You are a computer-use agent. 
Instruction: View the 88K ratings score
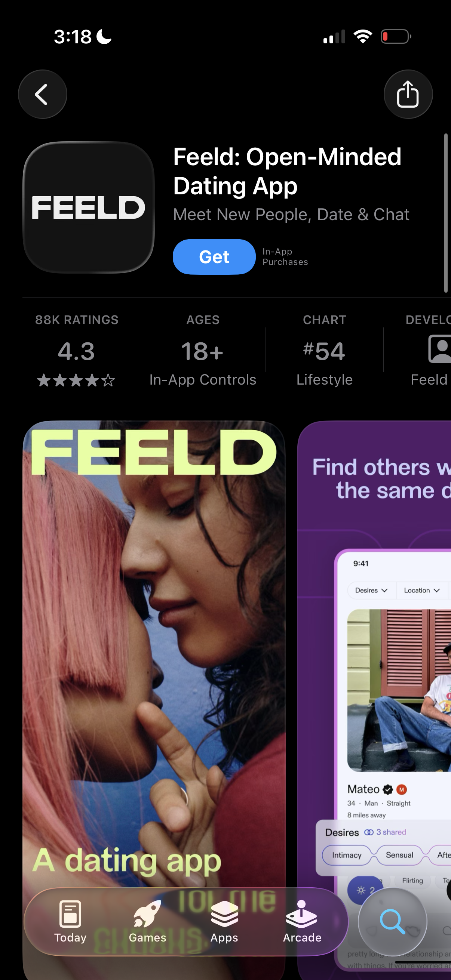click(x=77, y=350)
